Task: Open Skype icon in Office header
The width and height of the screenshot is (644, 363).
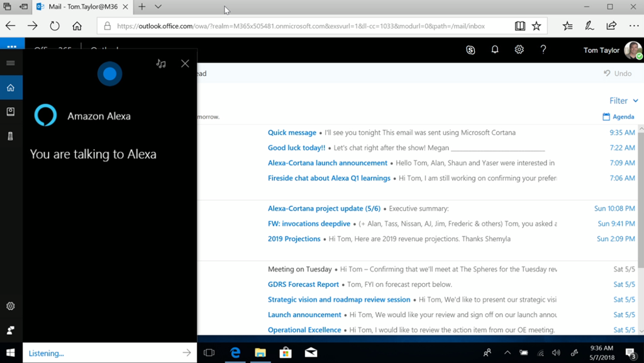Action: [470, 50]
